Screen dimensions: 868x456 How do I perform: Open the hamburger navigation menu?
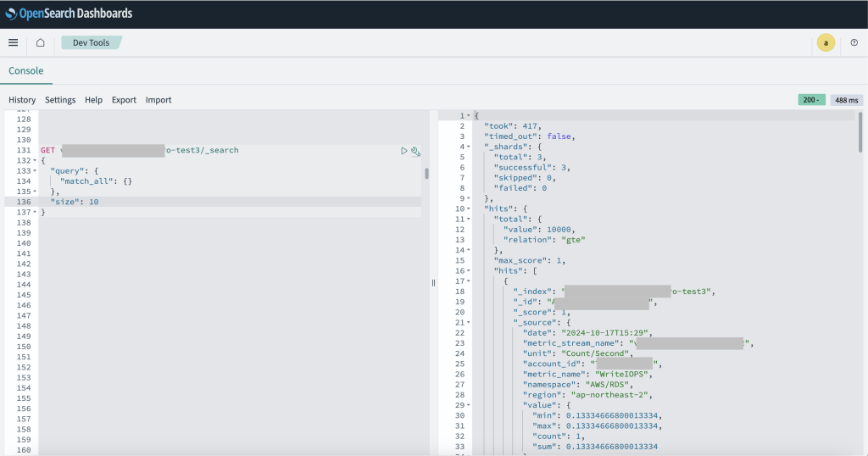point(14,42)
